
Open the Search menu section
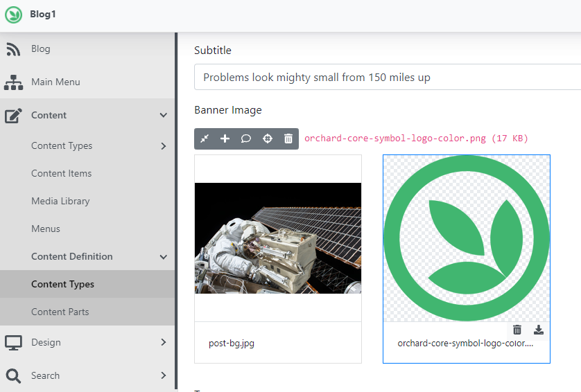tap(45, 375)
